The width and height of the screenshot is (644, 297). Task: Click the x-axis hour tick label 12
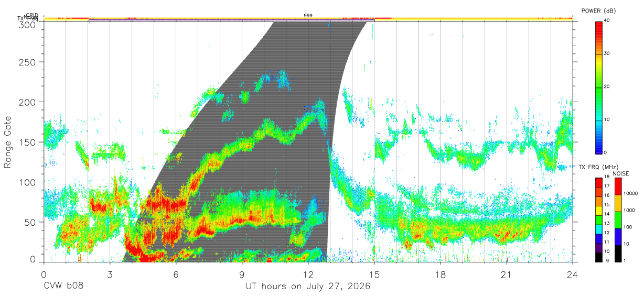(x=308, y=274)
